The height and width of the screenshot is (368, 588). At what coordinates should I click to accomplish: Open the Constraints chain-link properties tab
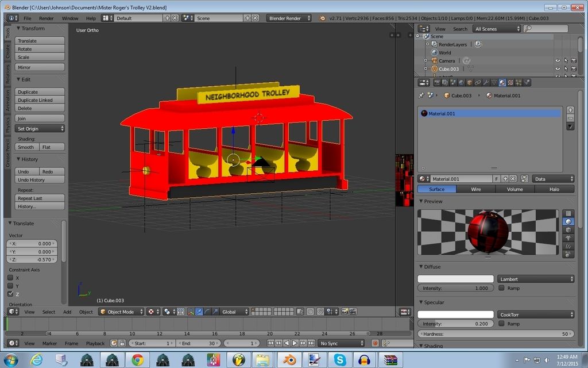pyautogui.click(x=478, y=83)
